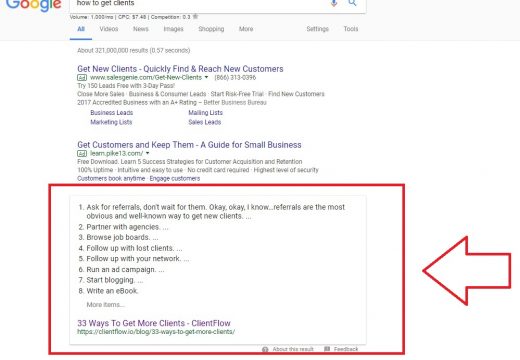Open 33 Ways To Get More Clients link
This screenshot has width=520, height=360.
coord(154,323)
